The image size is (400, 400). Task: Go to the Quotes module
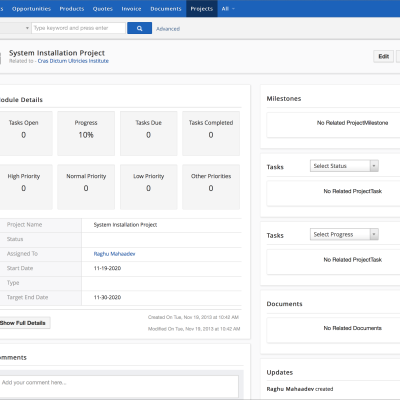click(x=103, y=9)
